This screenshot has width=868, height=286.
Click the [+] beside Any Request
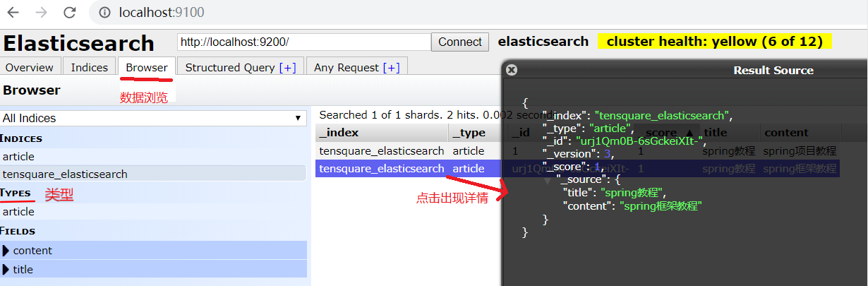point(391,68)
